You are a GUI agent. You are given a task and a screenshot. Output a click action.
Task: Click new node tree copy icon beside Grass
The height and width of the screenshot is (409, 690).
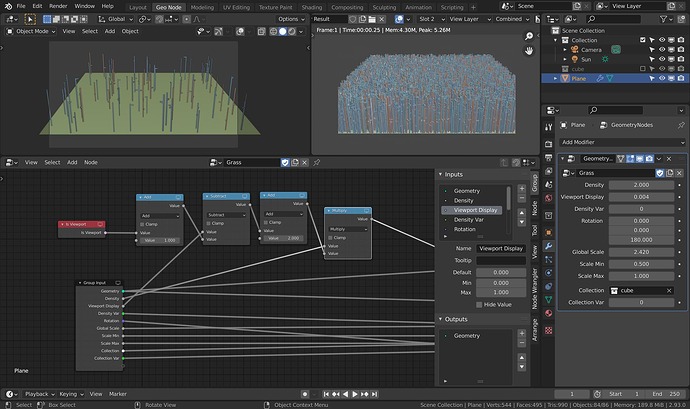coord(295,162)
